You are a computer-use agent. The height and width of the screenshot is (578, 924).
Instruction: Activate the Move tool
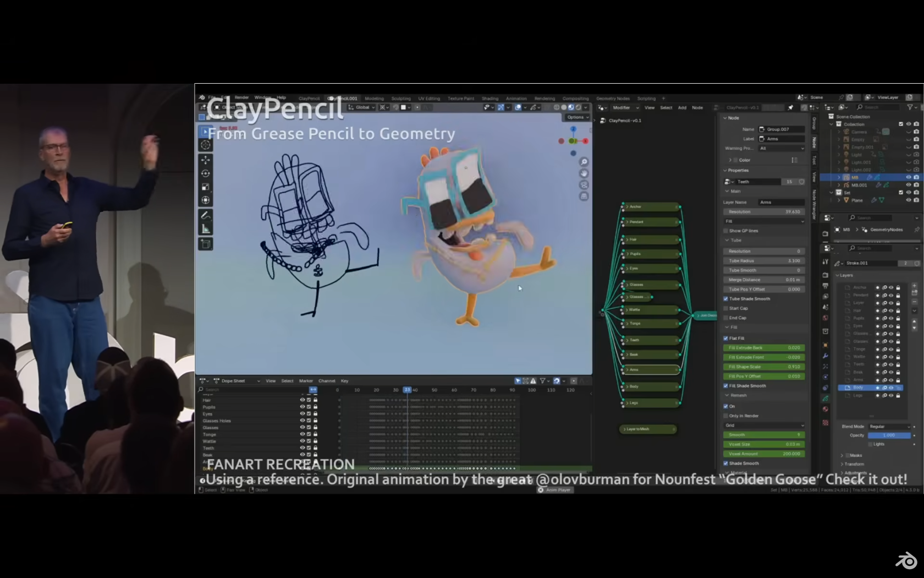tap(206, 160)
